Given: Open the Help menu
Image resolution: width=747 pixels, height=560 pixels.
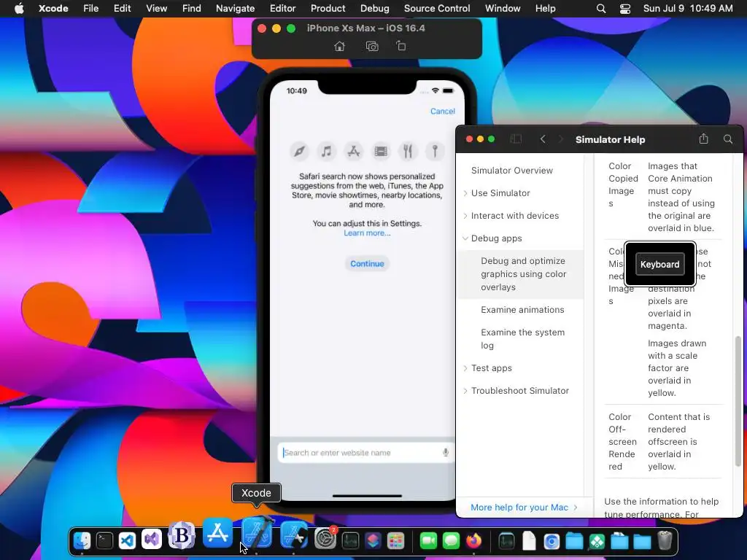Looking at the screenshot, I should coord(545,9).
